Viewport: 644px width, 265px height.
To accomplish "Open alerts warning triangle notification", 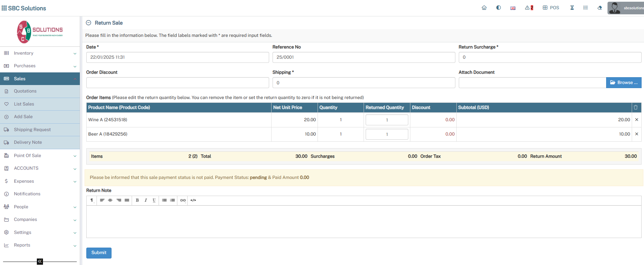I will point(529,8).
